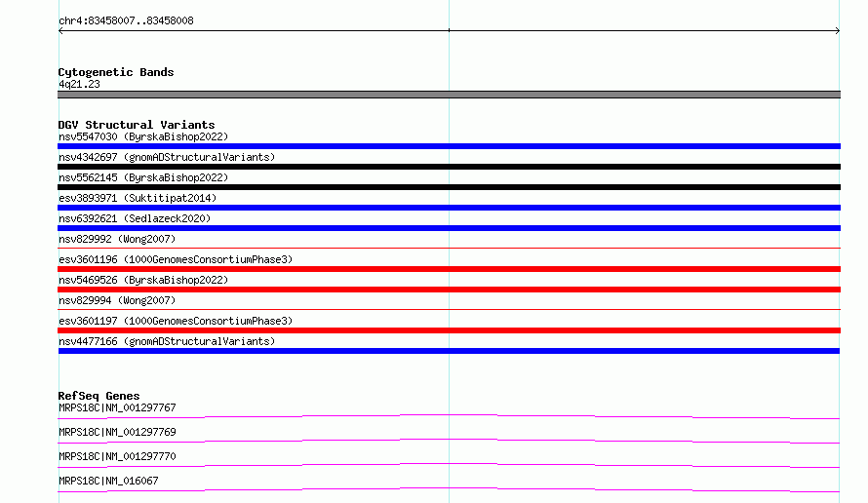Open variant nsv5562145 (ByrskaBishop2022) label
Screen dimensions: 868x503
click(x=143, y=177)
